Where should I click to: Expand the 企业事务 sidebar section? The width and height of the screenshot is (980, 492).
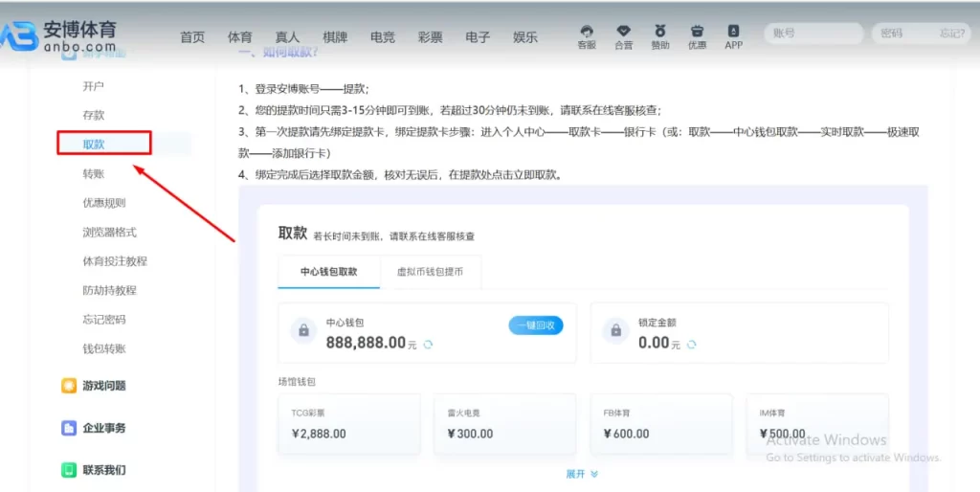103,428
